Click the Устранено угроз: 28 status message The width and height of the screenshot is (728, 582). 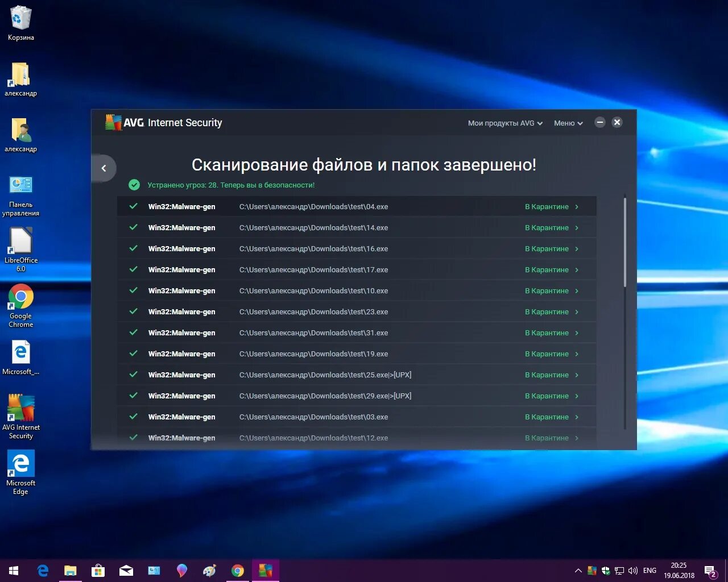click(x=231, y=185)
